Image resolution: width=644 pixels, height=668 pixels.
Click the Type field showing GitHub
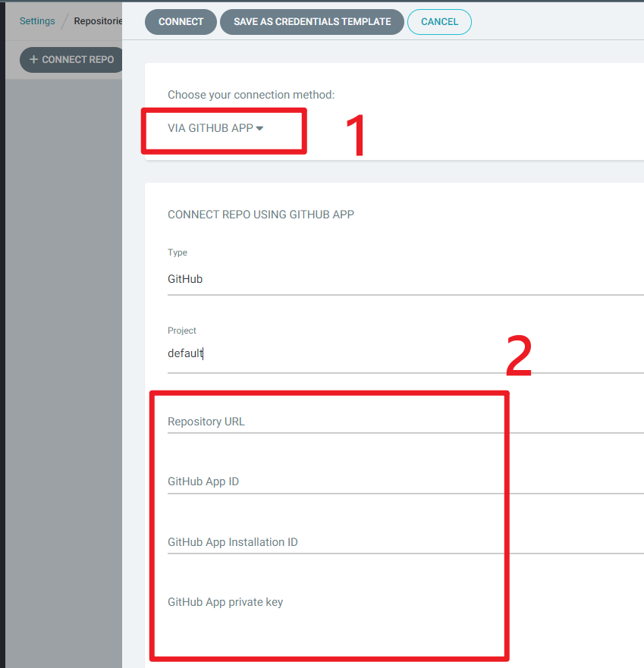[405, 279]
